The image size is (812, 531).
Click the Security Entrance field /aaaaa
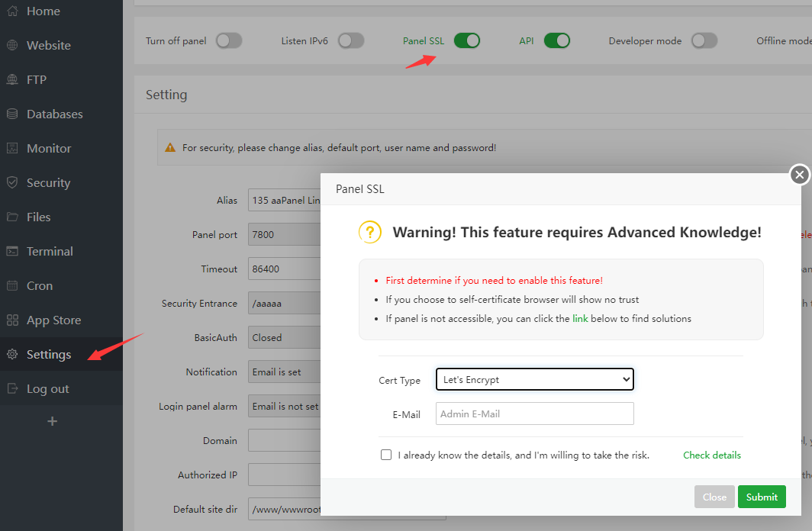(x=285, y=303)
